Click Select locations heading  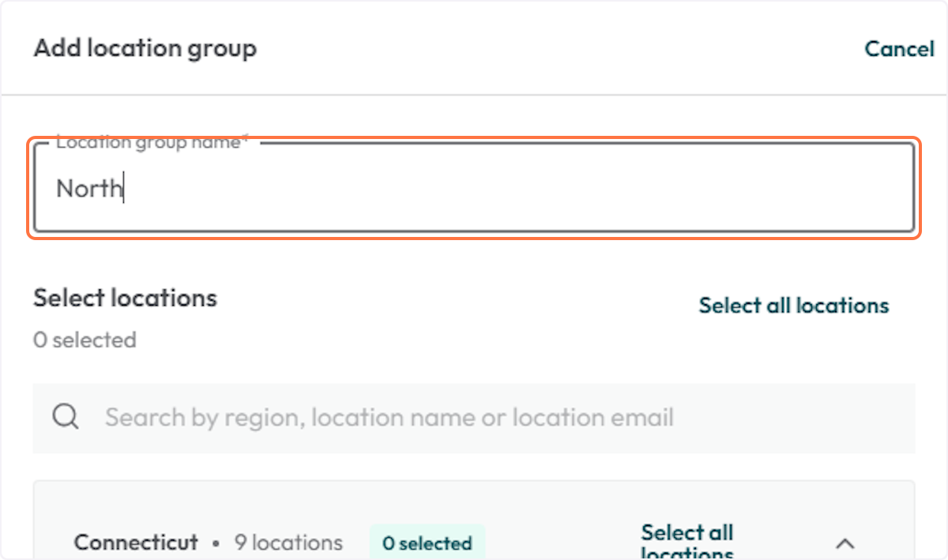[x=124, y=298]
